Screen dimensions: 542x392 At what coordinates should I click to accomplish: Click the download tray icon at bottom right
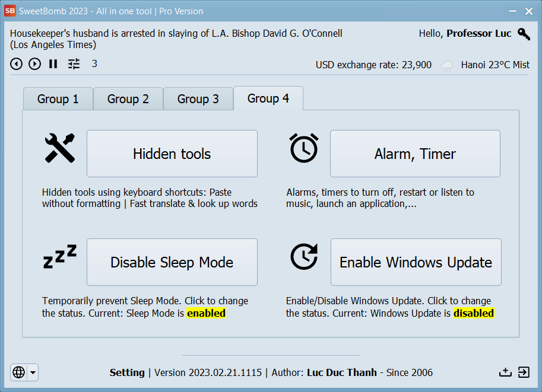pos(505,372)
